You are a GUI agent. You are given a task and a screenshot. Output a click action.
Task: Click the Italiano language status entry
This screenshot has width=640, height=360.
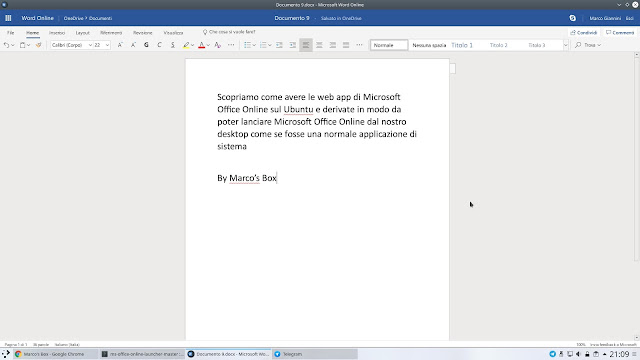point(67,344)
